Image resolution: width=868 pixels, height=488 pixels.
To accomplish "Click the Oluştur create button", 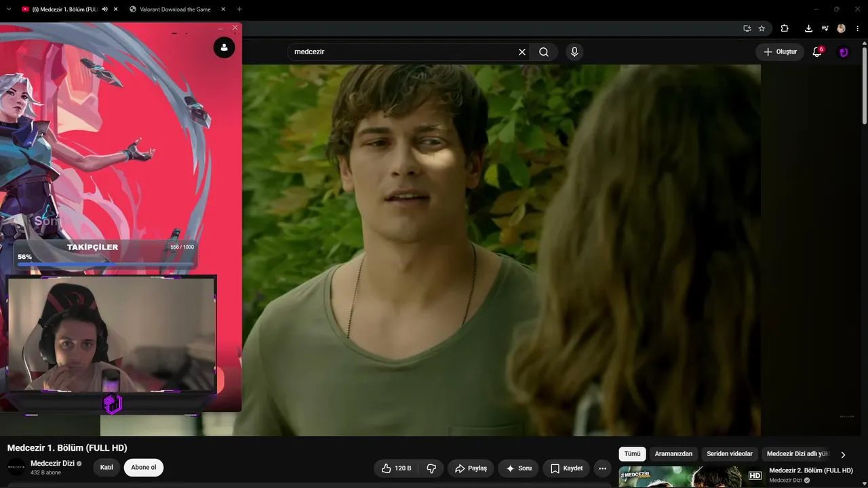I will [x=780, y=52].
